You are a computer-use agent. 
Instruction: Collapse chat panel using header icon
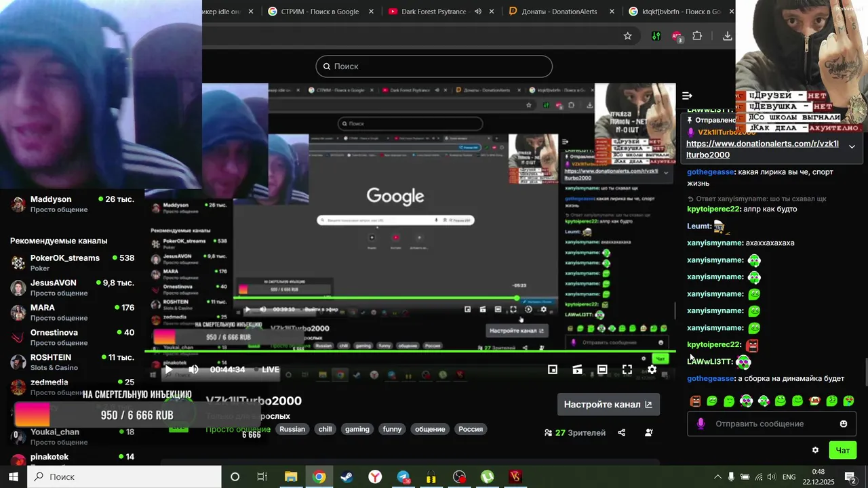click(687, 96)
